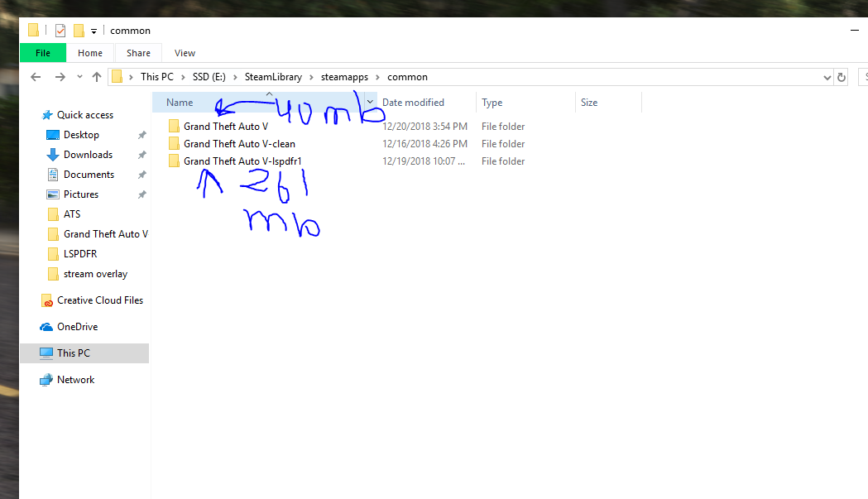The image size is (868, 499).
Task: Expand chevron after This PC in address bar
Action: click(183, 77)
